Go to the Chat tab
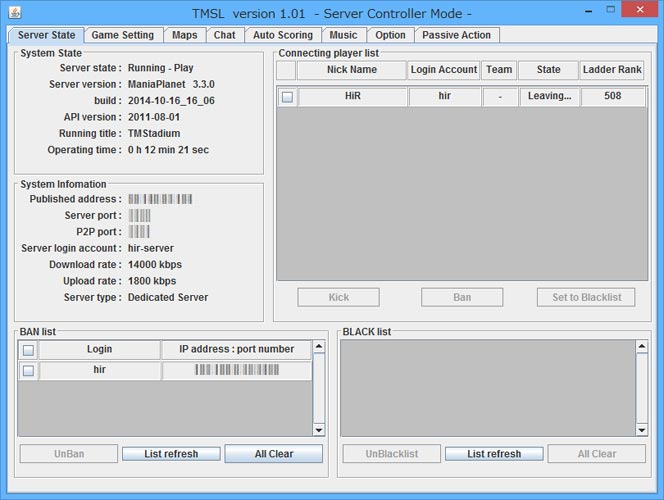 click(225, 35)
